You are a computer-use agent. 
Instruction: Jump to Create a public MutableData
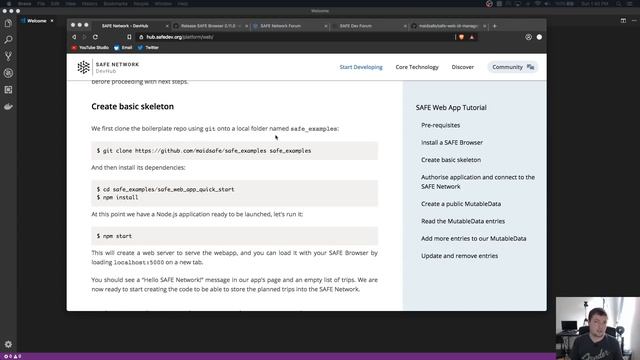tap(461, 204)
